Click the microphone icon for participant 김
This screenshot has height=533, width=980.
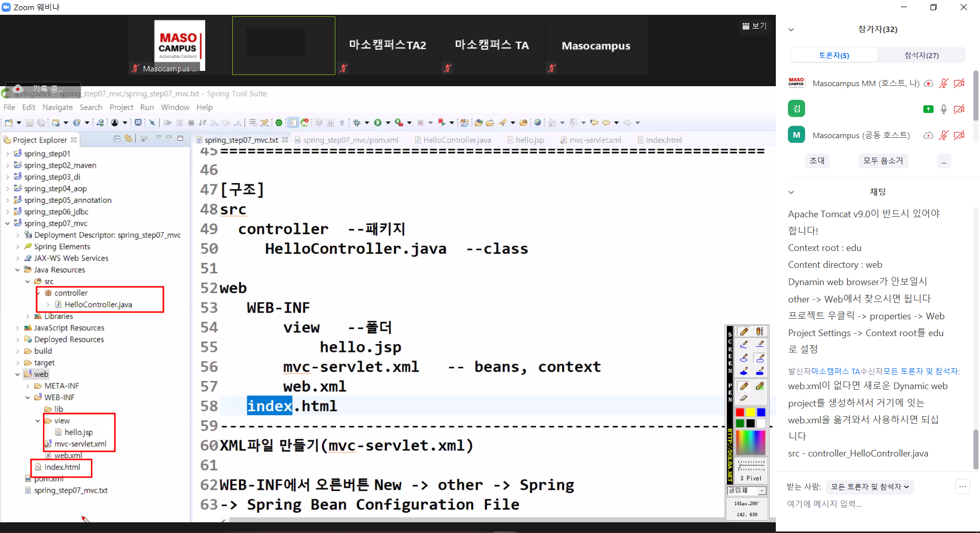pyautogui.click(x=944, y=109)
